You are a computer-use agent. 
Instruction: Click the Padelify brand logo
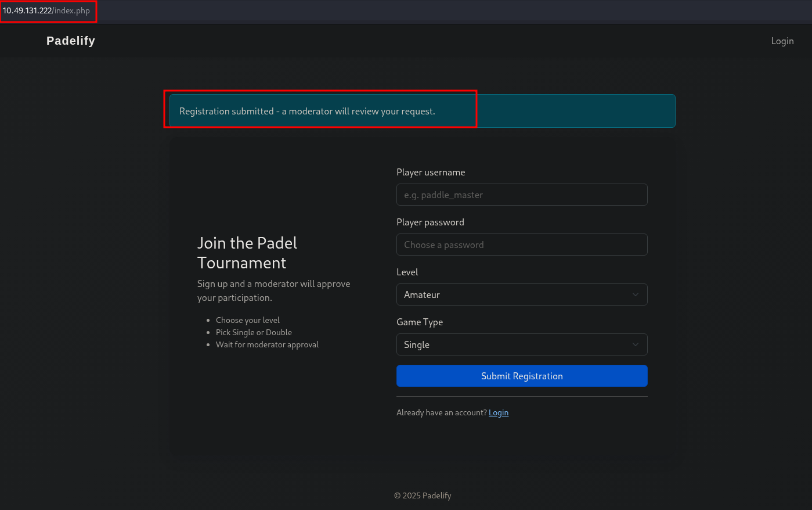click(71, 41)
